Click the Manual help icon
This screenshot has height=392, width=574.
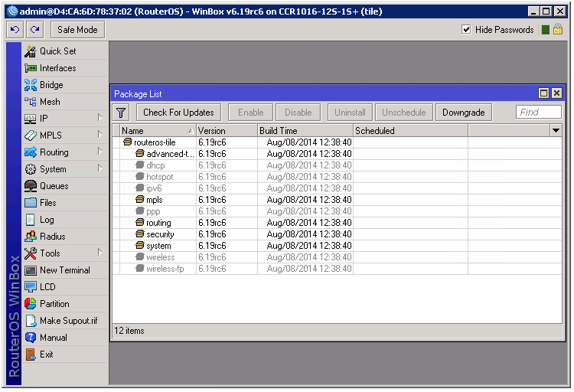tap(31, 338)
